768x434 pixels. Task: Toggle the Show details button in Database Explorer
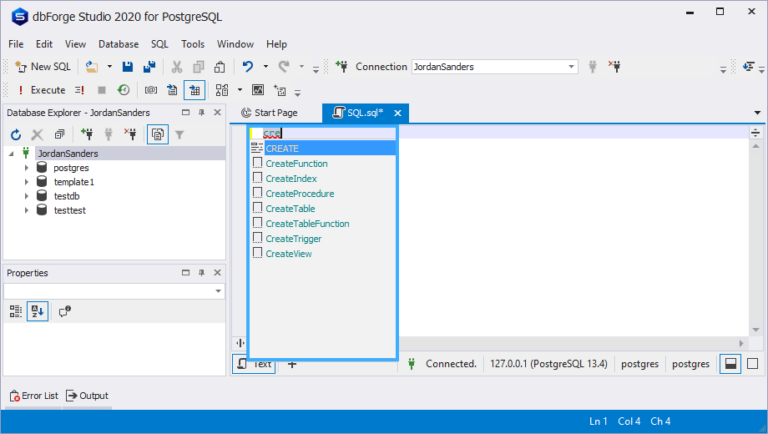[x=158, y=134]
